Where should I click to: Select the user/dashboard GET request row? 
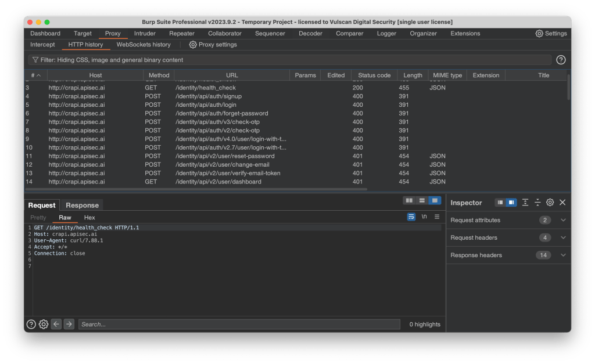pos(296,182)
